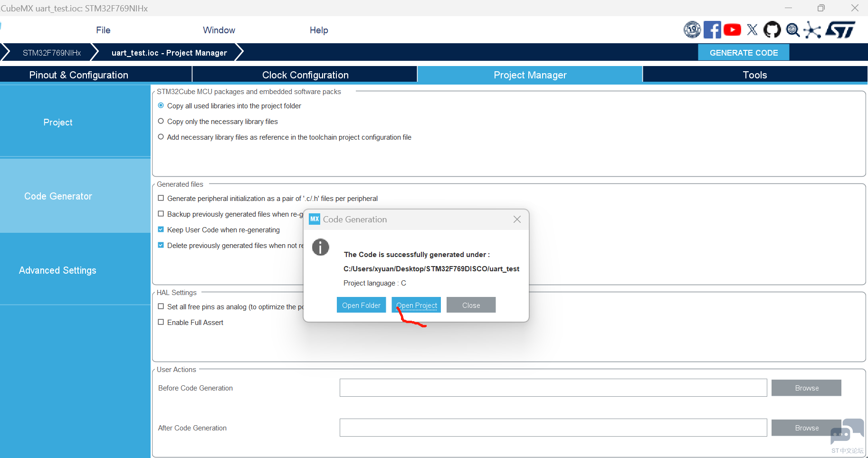Click the 'Project language : C' text
This screenshot has width=868, height=458.
375,283
